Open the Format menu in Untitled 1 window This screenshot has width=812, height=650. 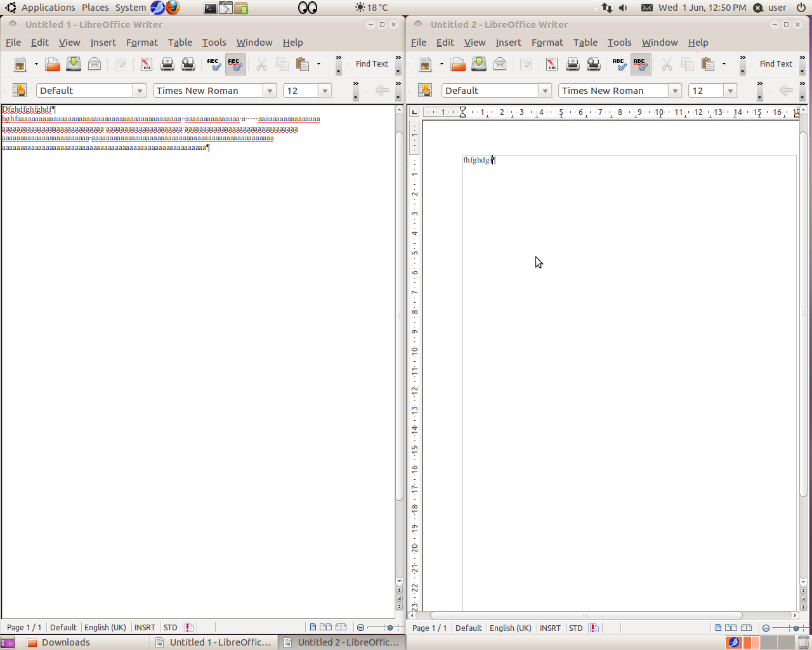[141, 43]
